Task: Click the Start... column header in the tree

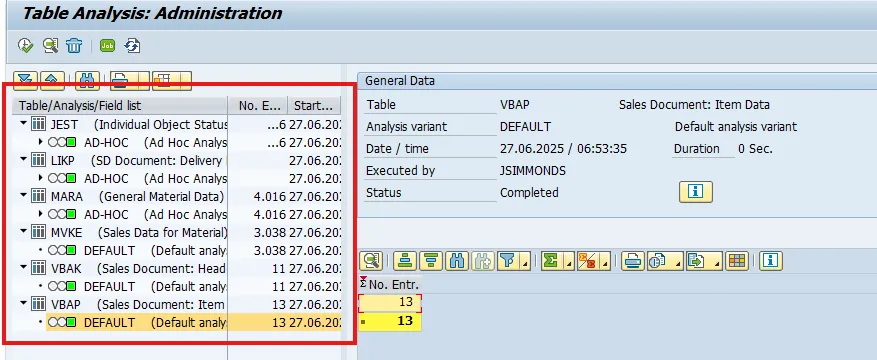Action: (x=314, y=105)
